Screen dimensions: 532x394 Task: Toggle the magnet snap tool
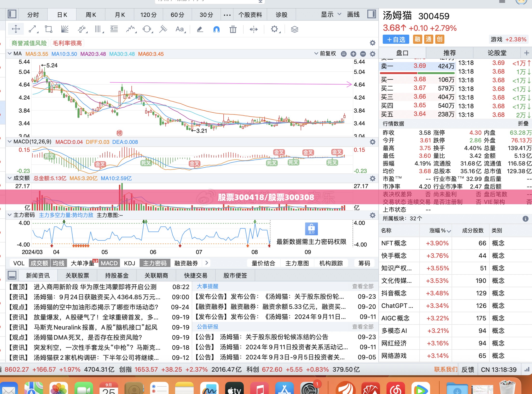pos(216,29)
